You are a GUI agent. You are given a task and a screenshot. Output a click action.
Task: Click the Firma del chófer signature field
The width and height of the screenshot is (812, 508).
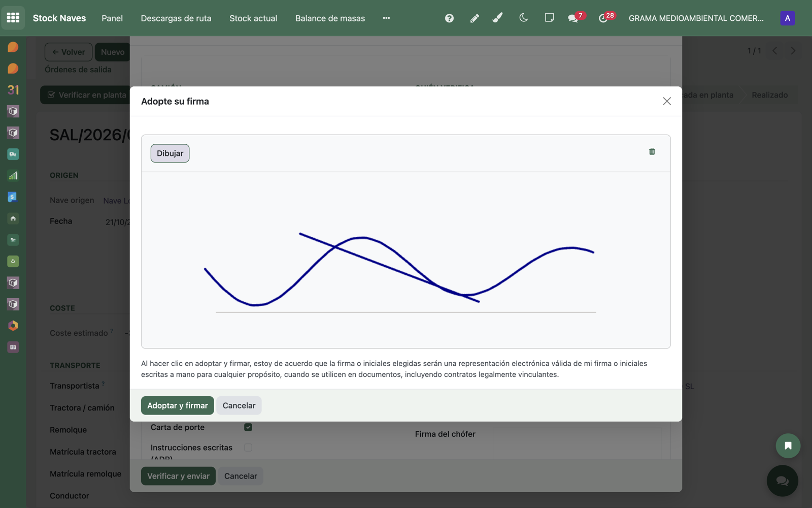click(x=577, y=443)
